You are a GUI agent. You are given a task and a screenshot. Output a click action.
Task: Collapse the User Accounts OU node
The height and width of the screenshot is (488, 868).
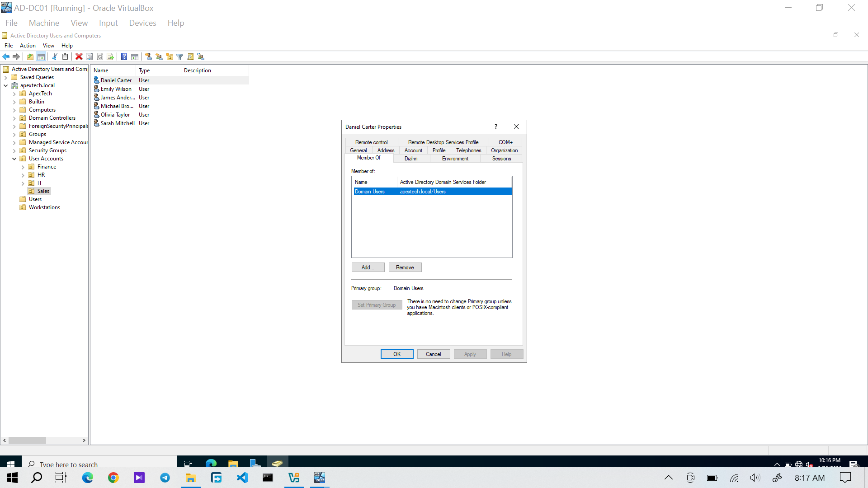[14, 159]
